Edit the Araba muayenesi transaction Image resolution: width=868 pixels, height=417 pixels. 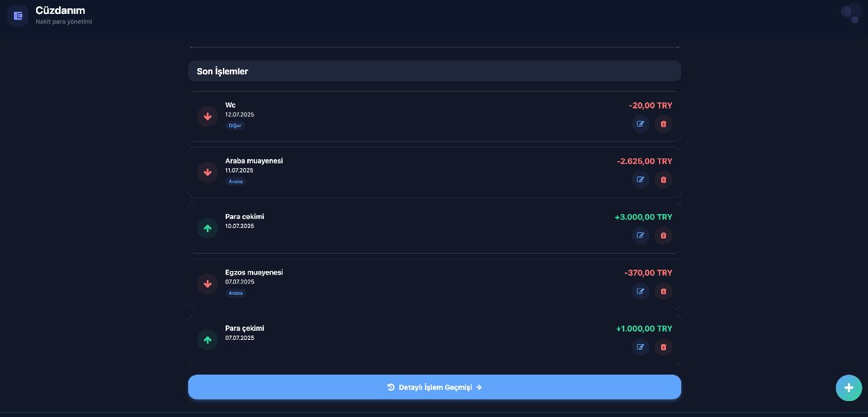click(x=640, y=180)
